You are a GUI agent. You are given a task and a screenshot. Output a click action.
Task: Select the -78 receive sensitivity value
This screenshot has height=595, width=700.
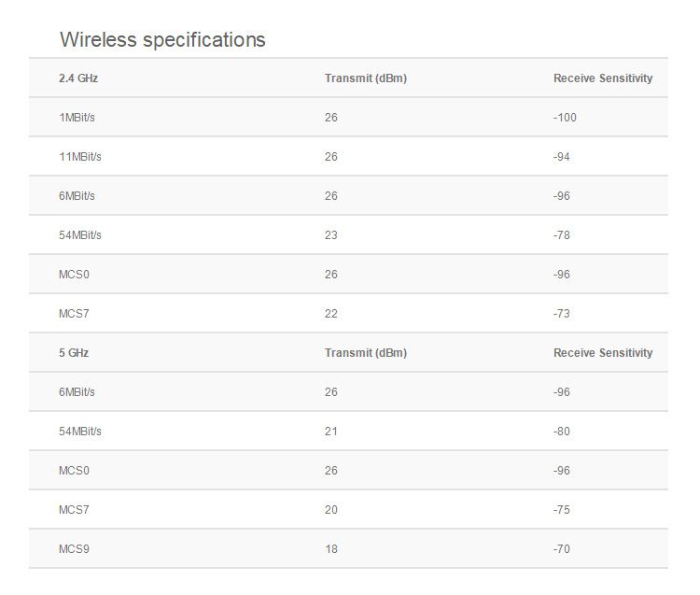pyautogui.click(x=562, y=235)
